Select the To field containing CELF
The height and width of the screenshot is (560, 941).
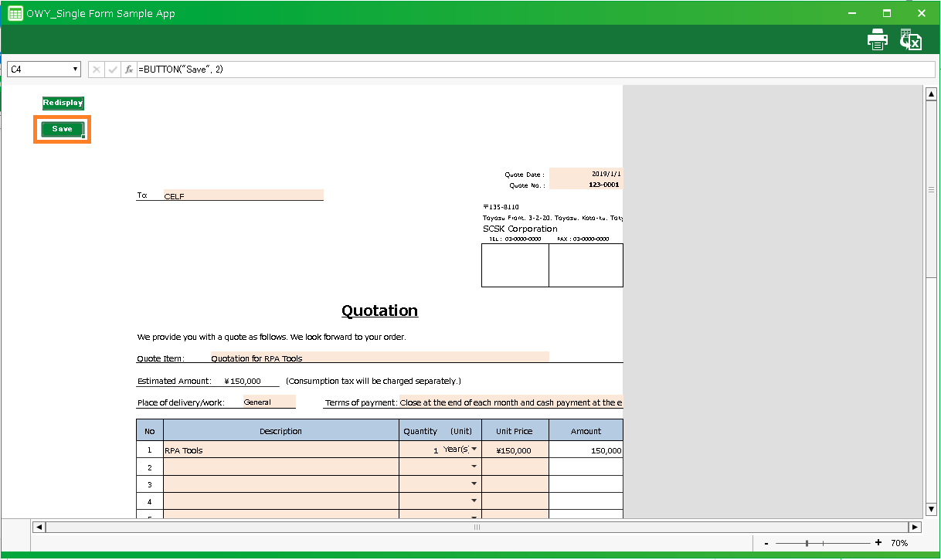coord(243,195)
